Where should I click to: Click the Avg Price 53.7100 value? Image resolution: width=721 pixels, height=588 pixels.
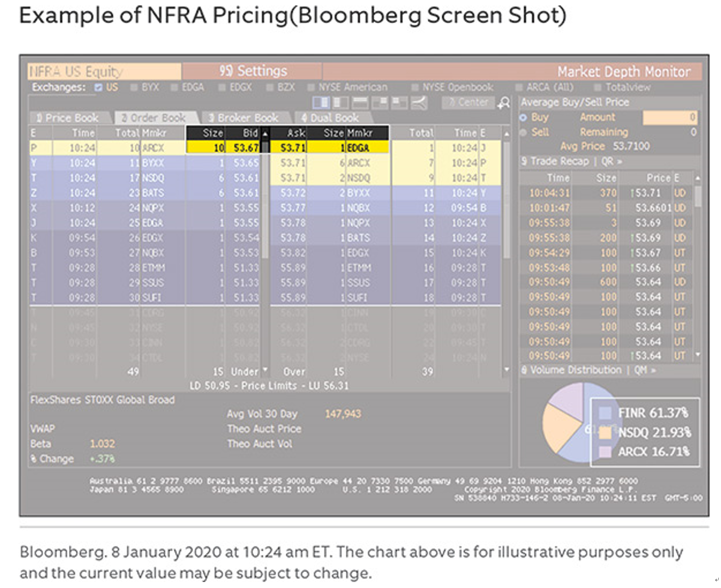(631, 146)
